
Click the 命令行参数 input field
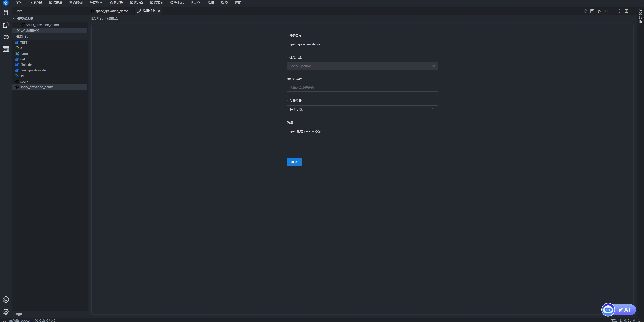click(362, 88)
